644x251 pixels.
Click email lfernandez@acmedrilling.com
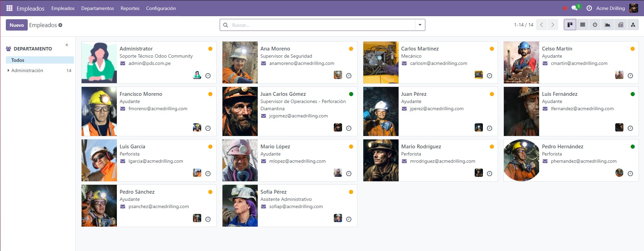pos(582,109)
